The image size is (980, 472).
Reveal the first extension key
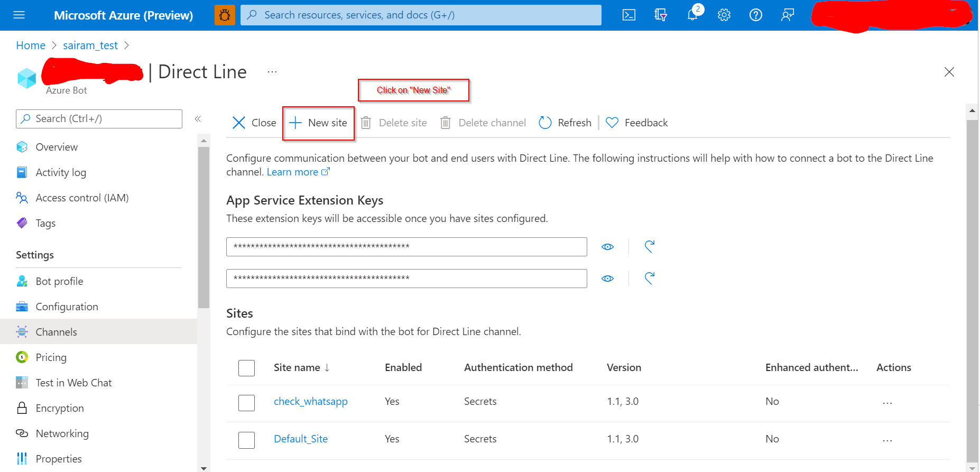tap(608, 247)
